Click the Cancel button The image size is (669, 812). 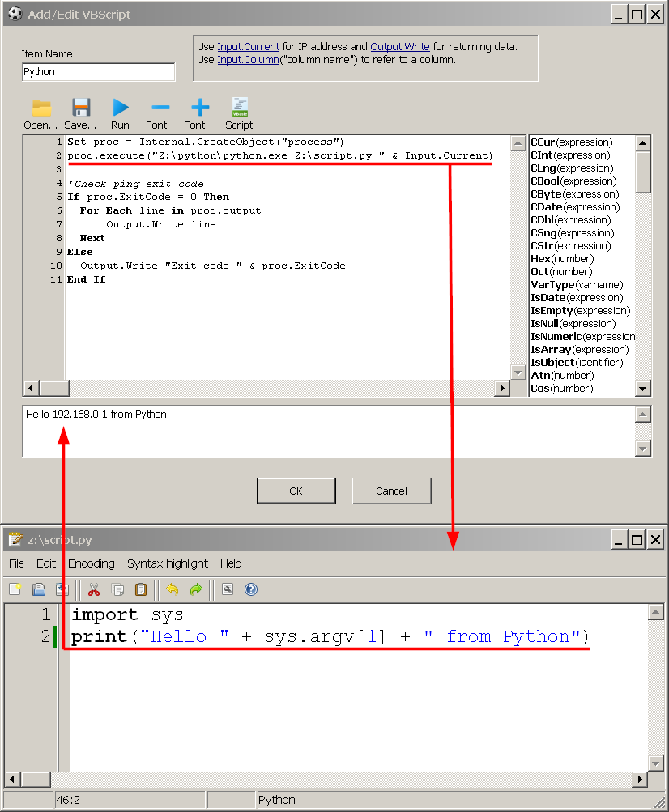point(391,491)
